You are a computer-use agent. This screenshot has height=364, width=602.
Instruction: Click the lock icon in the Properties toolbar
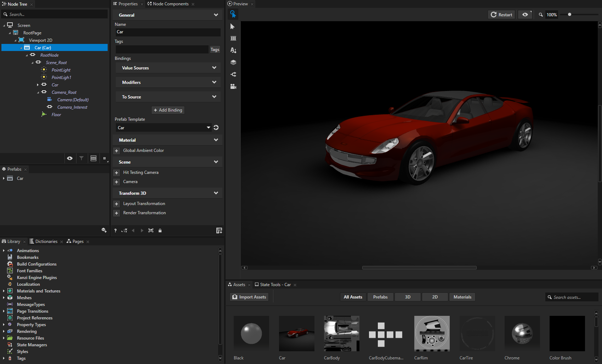coord(160,231)
